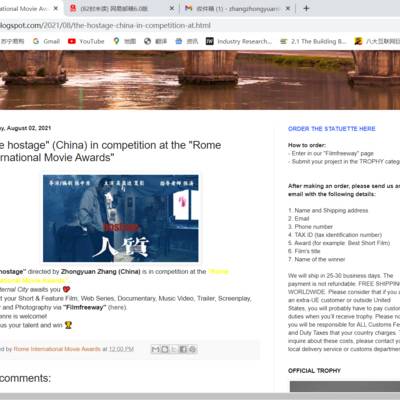Viewport: 400px width, 400px height.
Task: Follow the yellow Rome International Movie Awards link
Action: click(x=218, y=272)
